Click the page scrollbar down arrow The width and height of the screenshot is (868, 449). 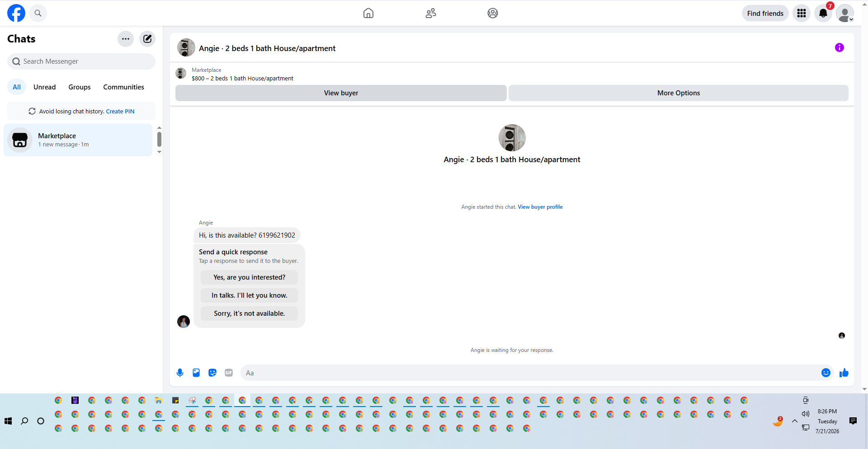864,389
